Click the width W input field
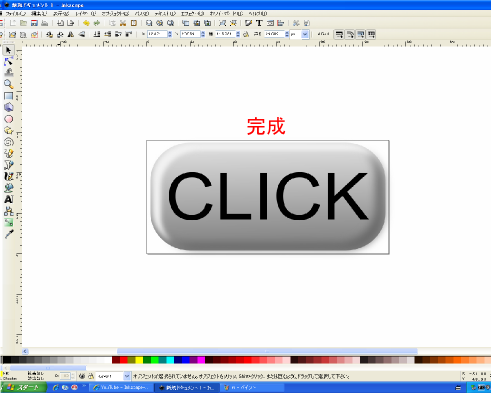This screenshot has height=393, width=491. 225,34
